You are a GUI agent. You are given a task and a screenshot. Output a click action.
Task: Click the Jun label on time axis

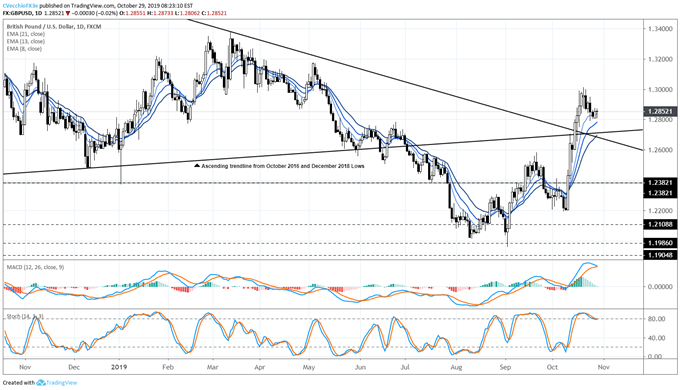coord(360,367)
